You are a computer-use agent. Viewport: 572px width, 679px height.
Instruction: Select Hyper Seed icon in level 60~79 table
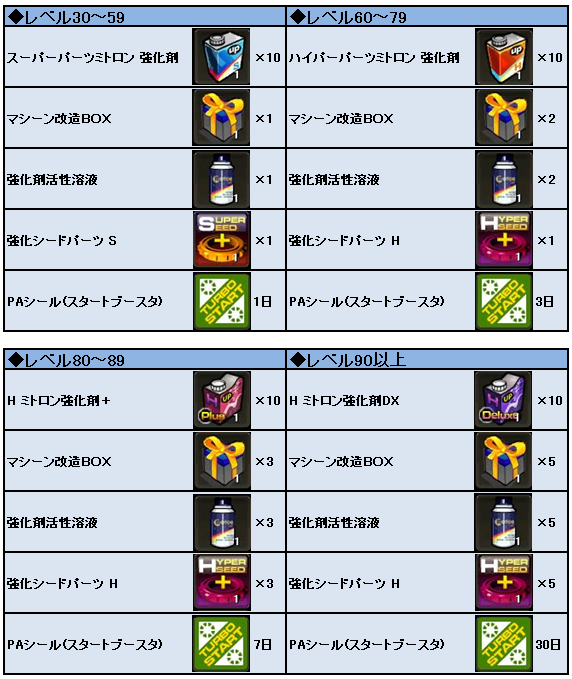(504, 240)
